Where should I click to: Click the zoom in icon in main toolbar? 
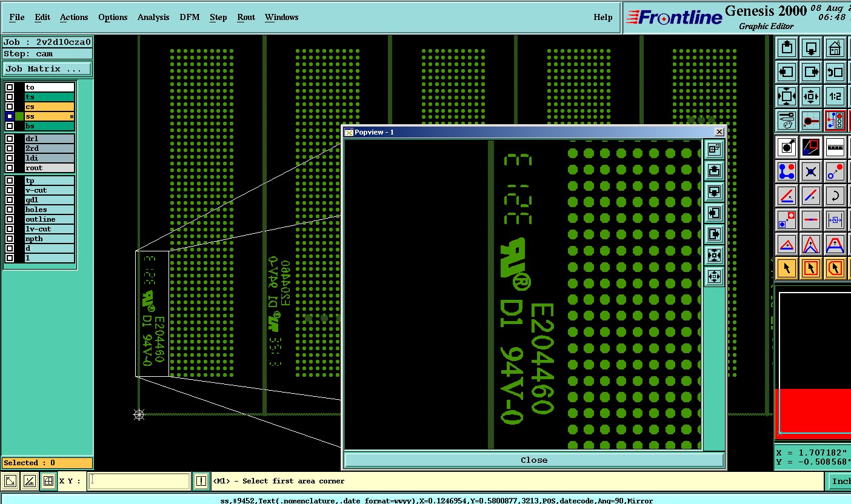787,96
